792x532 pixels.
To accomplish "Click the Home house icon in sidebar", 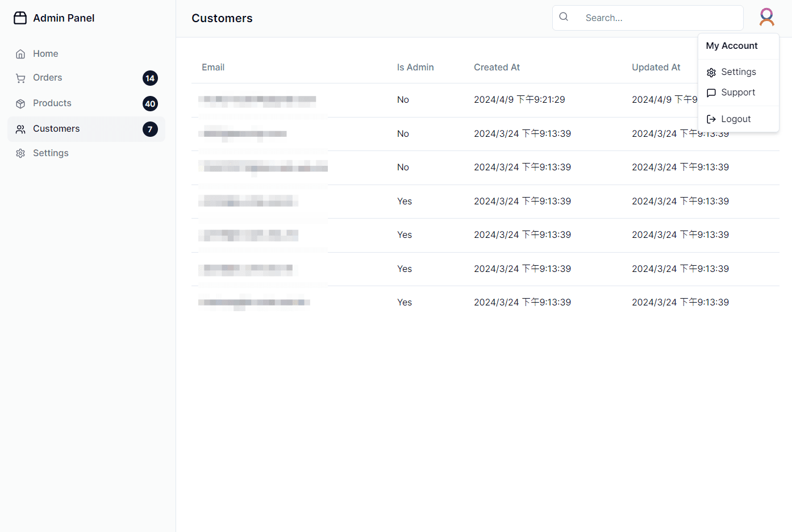I will (20, 54).
